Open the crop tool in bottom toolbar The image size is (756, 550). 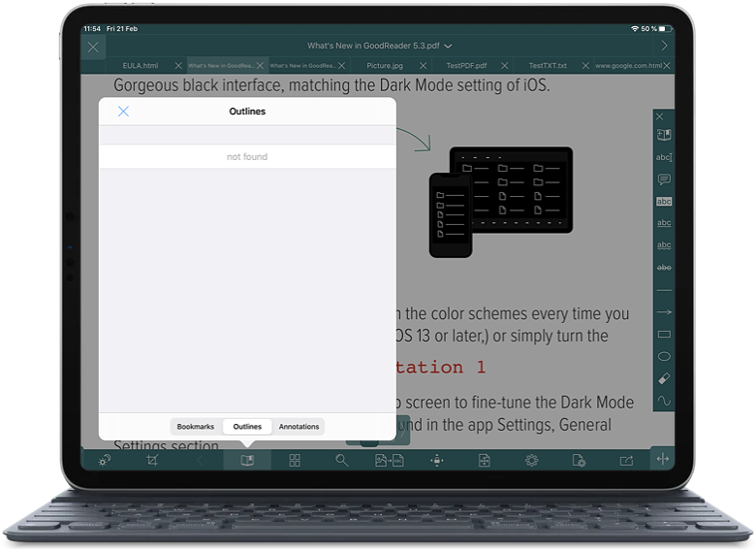pyautogui.click(x=152, y=461)
